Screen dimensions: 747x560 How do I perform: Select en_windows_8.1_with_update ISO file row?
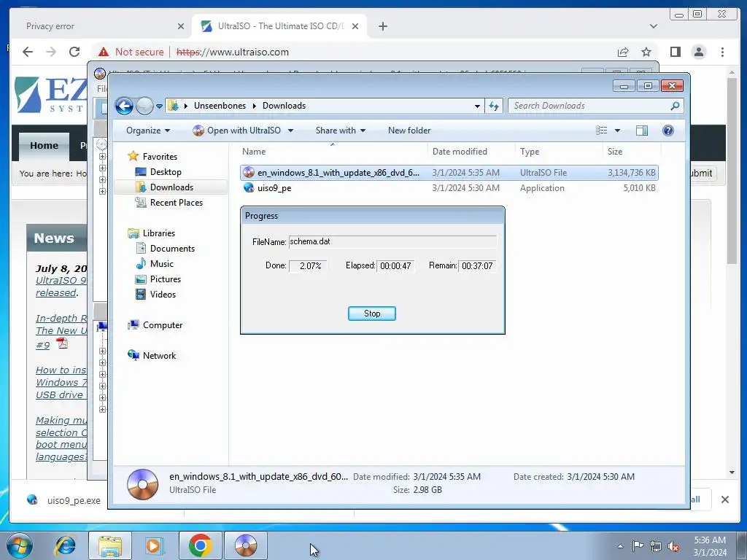(x=449, y=173)
